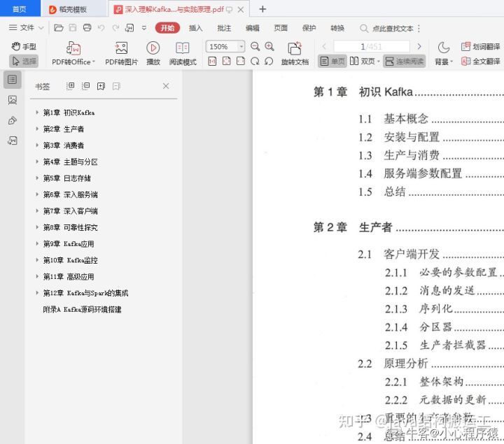Open the 编辑 ribbon tab

tap(252, 28)
